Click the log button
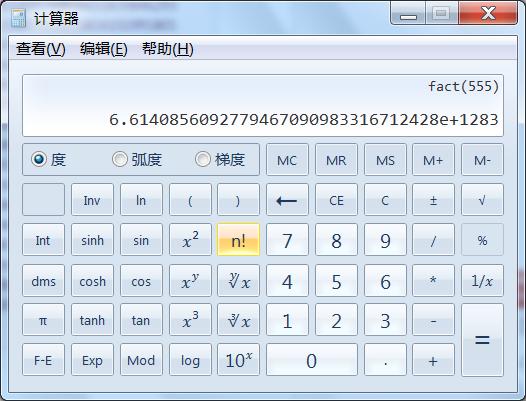This screenshot has height=401, width=526. [x=190, y=360]
